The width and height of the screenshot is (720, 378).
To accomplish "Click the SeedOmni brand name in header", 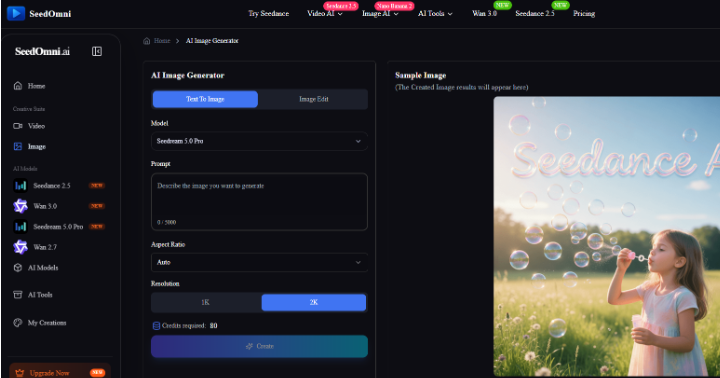I will [50, 13].
